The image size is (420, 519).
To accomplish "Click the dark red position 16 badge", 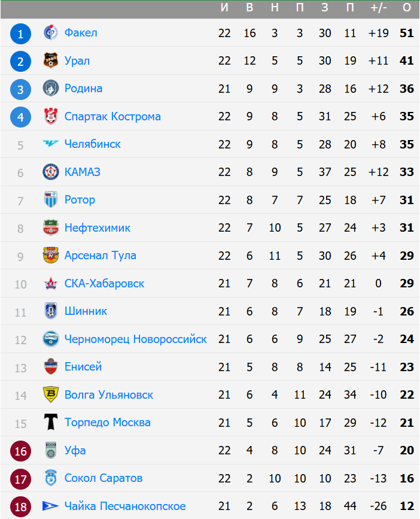I will pyautogui.click(x=20, y=451).
